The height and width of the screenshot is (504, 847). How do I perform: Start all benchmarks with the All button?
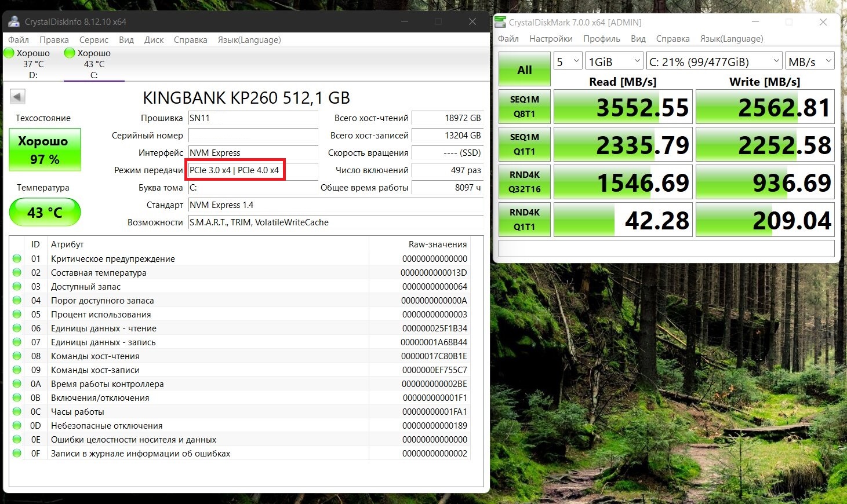(525, 70)
